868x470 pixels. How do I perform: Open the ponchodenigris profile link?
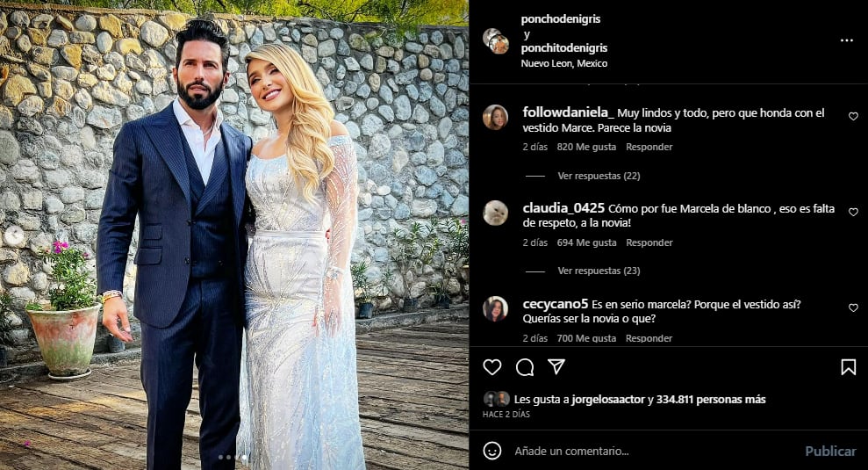(x=561, y=19)
